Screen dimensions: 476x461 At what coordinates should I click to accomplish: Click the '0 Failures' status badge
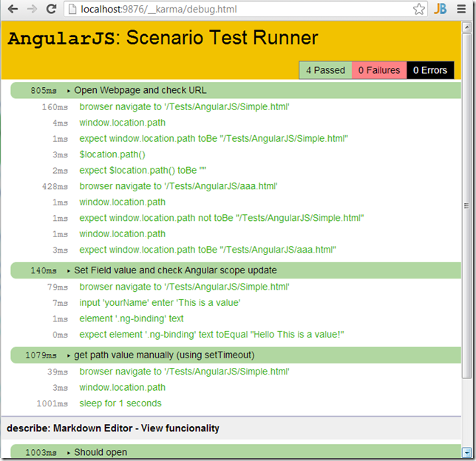(x=379, y=70)
